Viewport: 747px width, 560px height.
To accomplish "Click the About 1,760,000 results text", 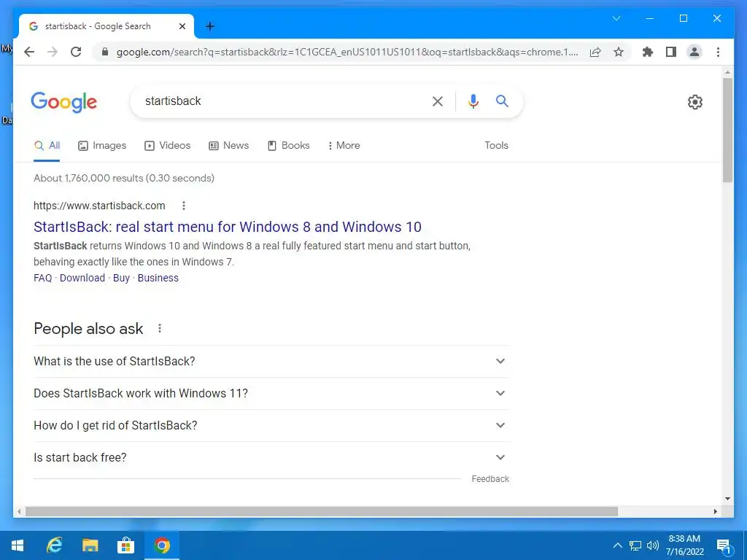I will (124, 178).
